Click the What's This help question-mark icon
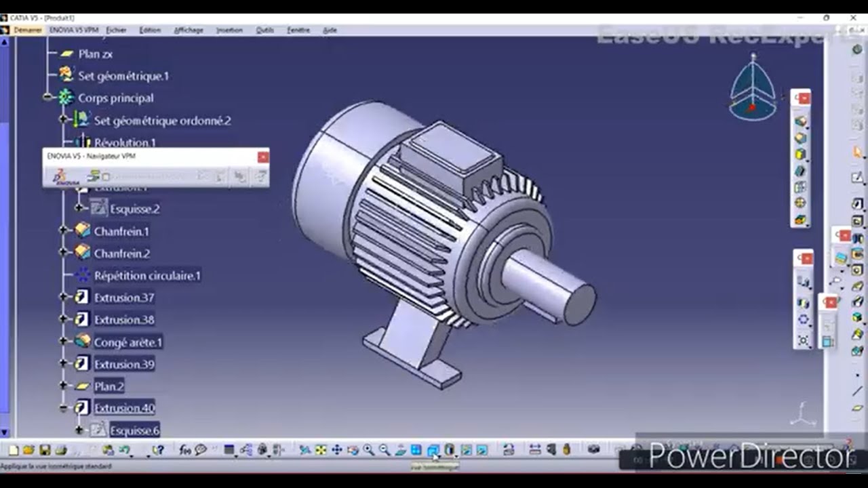 (x=158, y=449)
